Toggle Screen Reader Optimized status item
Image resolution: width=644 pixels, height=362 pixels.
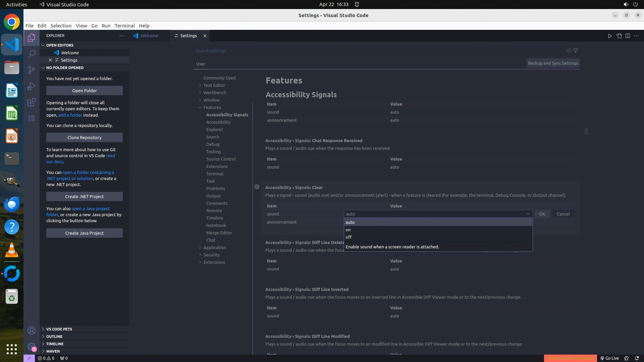click(570, 358)
